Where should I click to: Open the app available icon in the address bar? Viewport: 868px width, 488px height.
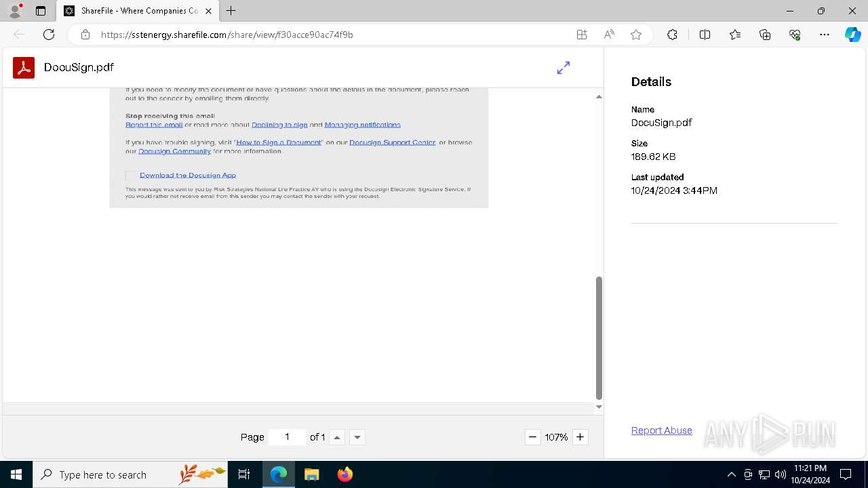(x=582, y=35)
